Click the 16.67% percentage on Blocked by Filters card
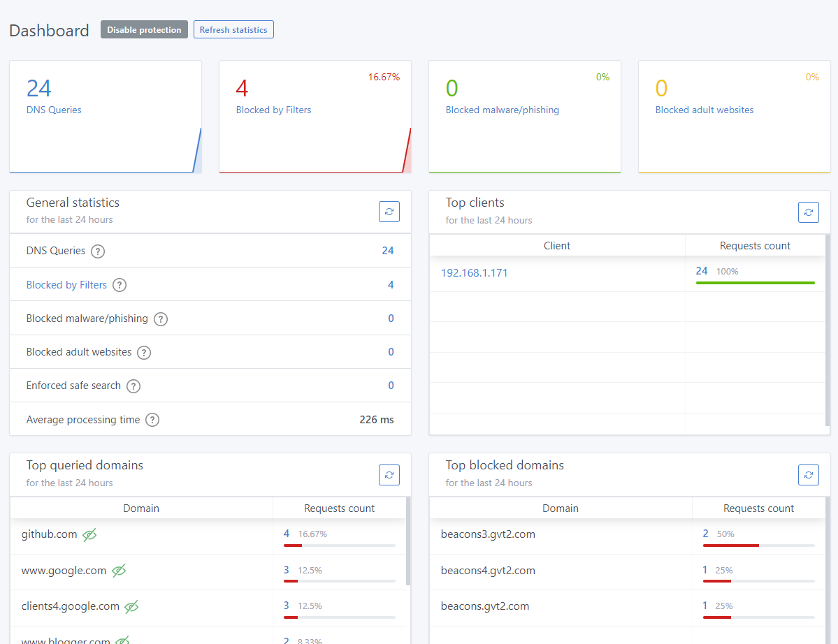 pyautogui.click(x=384, y=77)
